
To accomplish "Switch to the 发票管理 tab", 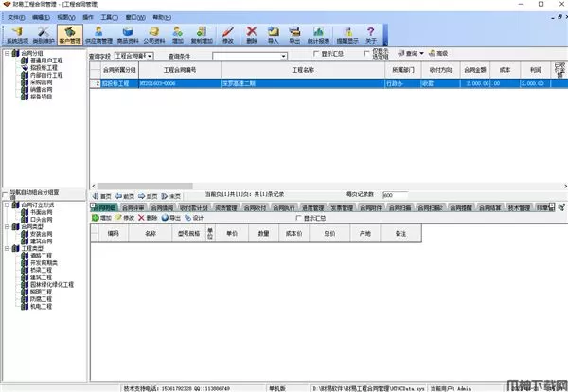I will point(346,205).
